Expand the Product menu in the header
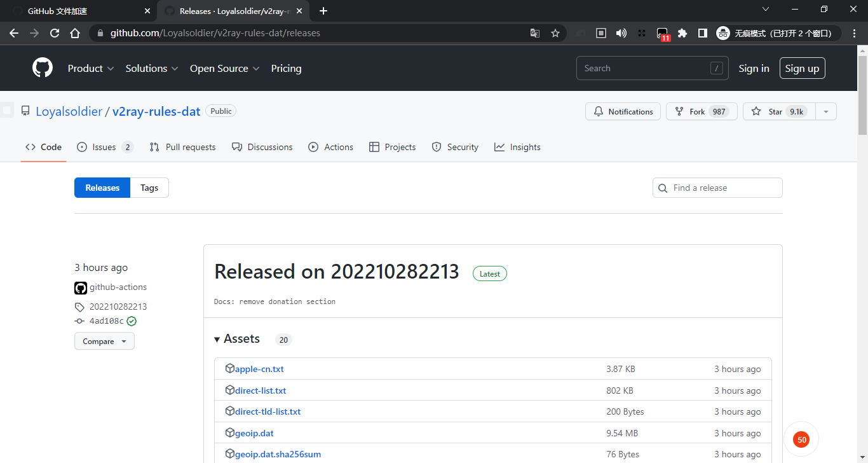This screenshot has height=463, width=868. click(90, 68)
